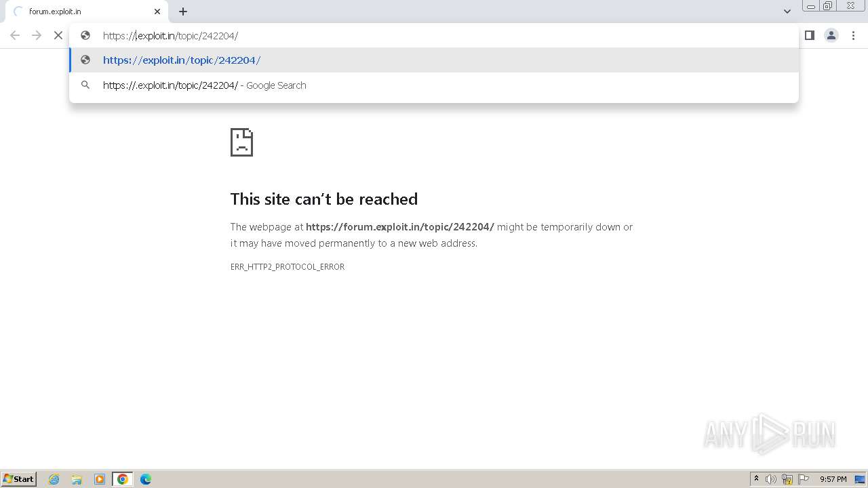Open Action Center flag icon
This screenshot has height=488, width=868.
point(804,479)
